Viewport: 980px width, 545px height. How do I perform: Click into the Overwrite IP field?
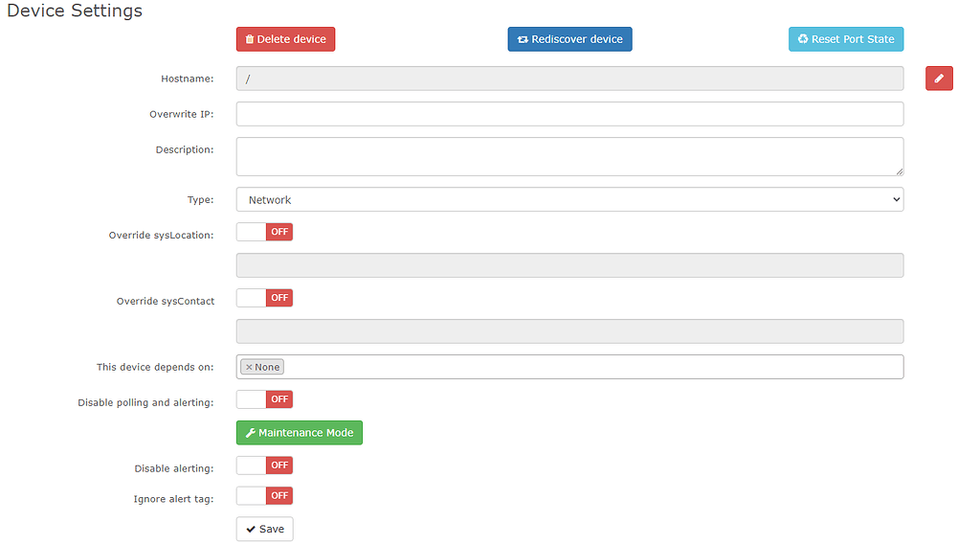[x=569, y=114]
